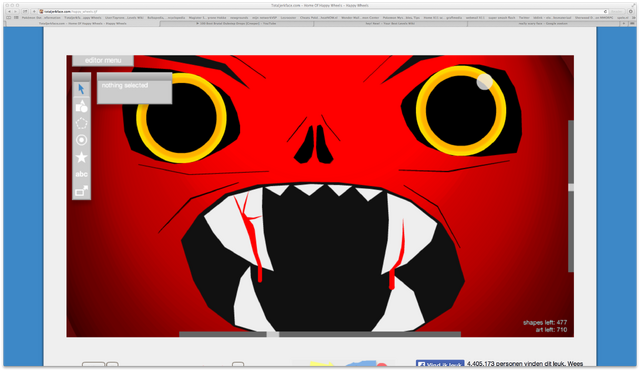Screen dimensions: 640x371
Task: Click the page reload button
Action: click(x=605, y=11)
